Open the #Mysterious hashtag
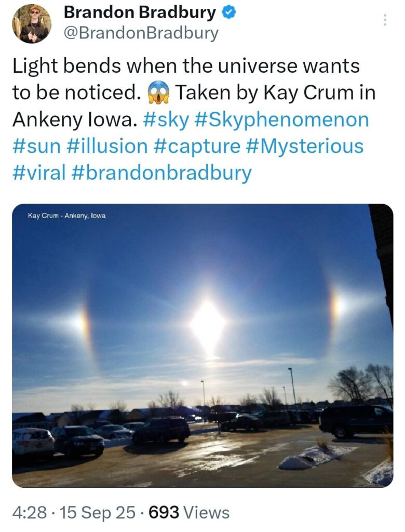Image resolution: width=405 pixels, height=532 pixels. click(304, 146)
